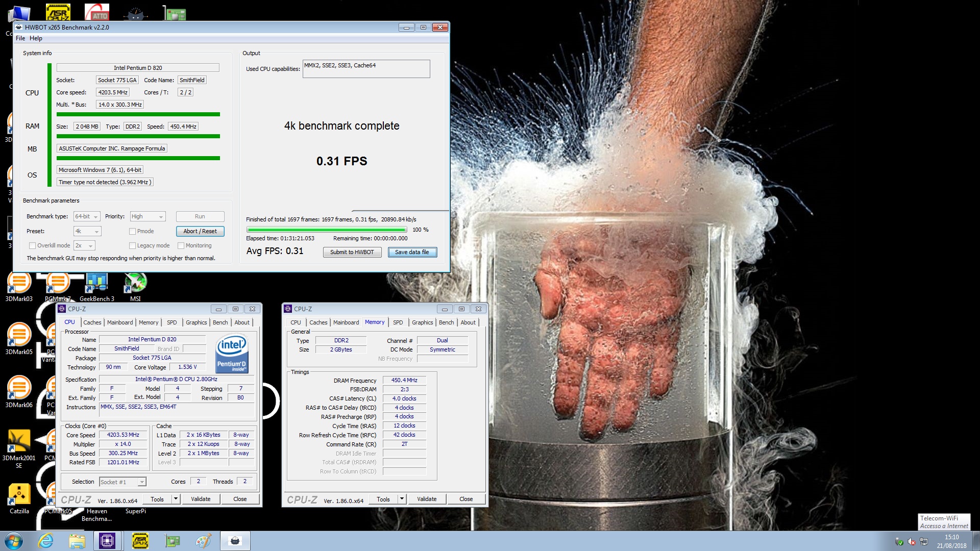Click the DRAM Frequency 450.4 MHz value
980x551 pixels.
pyautogui.click(x=404, y=380)
